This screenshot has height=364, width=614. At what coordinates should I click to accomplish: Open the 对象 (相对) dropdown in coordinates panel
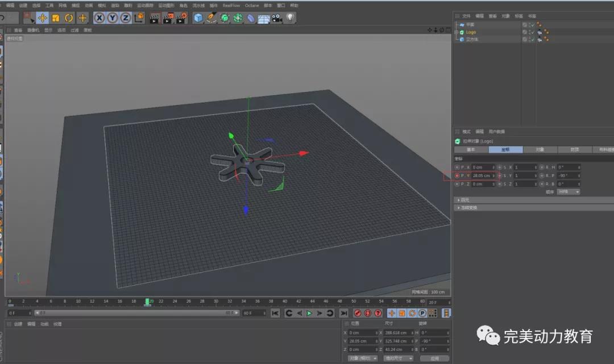pyautogui.click(x=363, y=358)
